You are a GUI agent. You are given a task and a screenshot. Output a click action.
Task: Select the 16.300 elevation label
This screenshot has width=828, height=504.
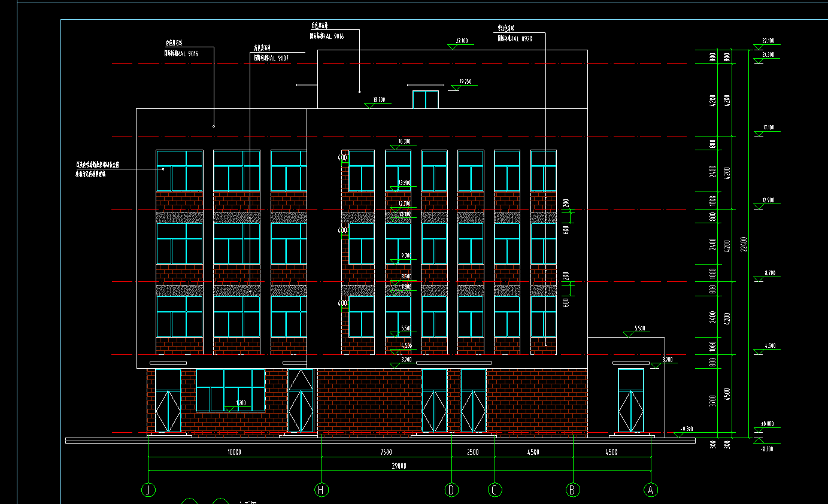tap(404, 142)
